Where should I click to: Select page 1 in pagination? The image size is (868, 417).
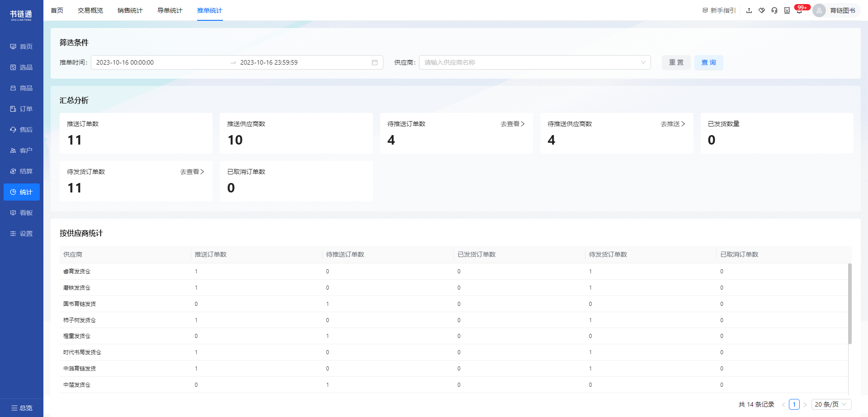pyautogui.click(x=794, y=404)
